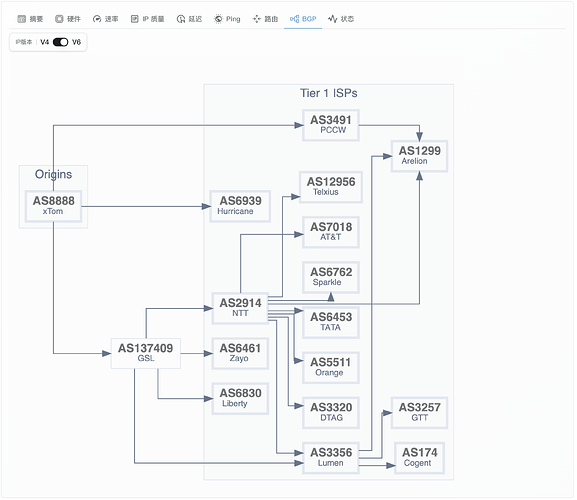
Task: Select the AS3257 GTT node
Action: coord(420,412)
